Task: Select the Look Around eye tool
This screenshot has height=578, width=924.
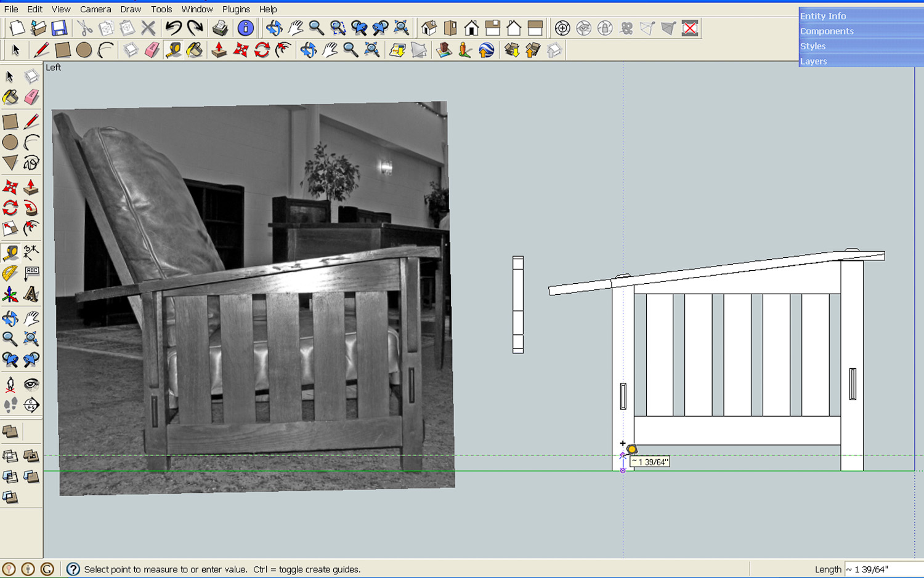Action: (x=31, y=385)
